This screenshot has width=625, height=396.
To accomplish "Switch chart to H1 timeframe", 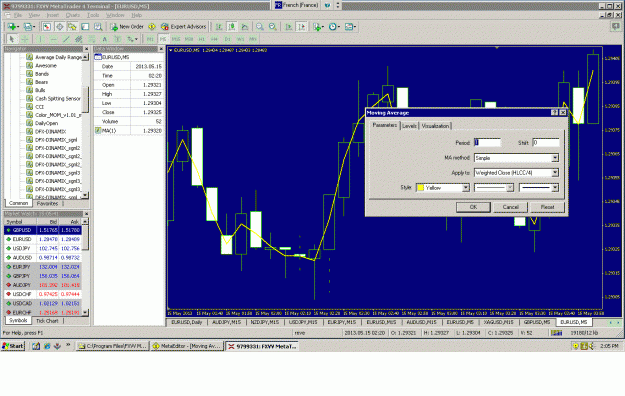I will [x=201, y=39].
